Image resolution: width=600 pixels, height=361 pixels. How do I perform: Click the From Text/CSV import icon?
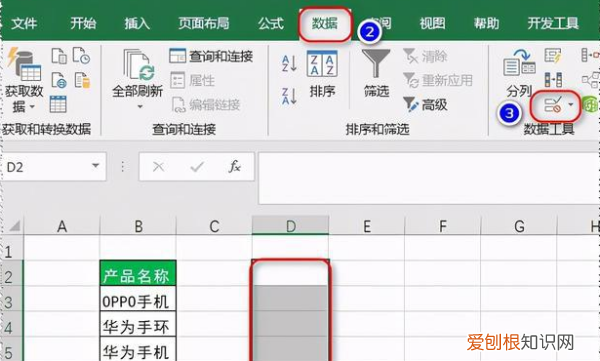pos(59,56)
